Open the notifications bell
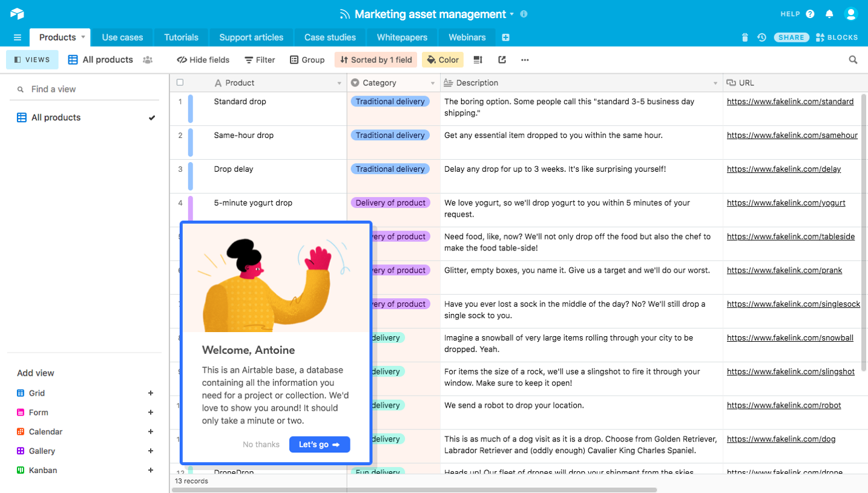868x493 pixels. [829, 14]
